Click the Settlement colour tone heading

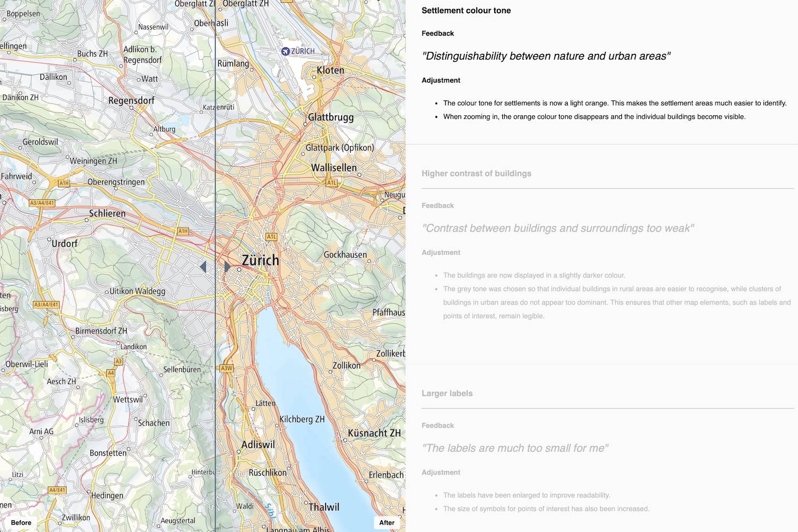(x=466, y=10)
